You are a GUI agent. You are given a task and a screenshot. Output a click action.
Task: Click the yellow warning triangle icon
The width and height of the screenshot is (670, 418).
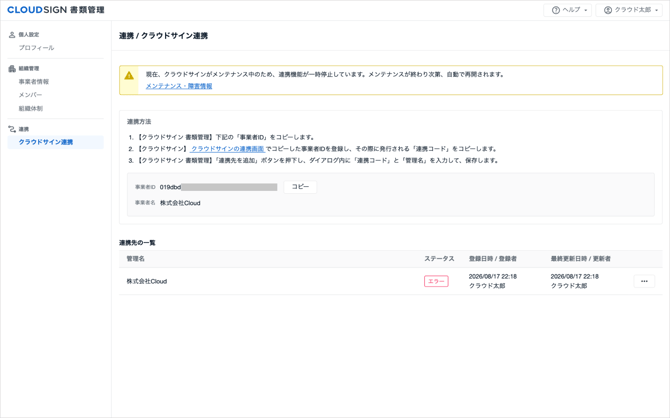click(x=129, y=76)
